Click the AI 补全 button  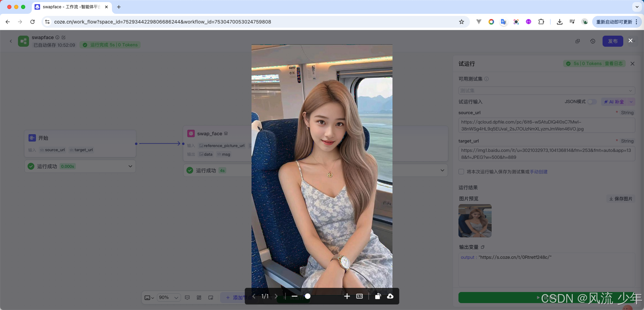614,102
